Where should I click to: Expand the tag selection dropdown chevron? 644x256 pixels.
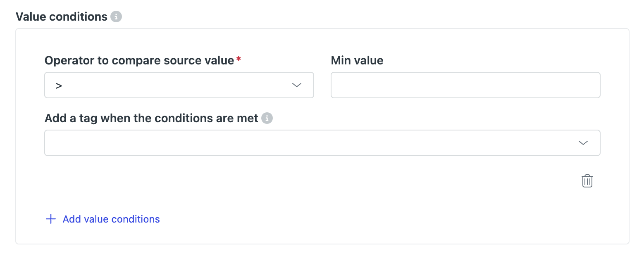tap(583, 143)
